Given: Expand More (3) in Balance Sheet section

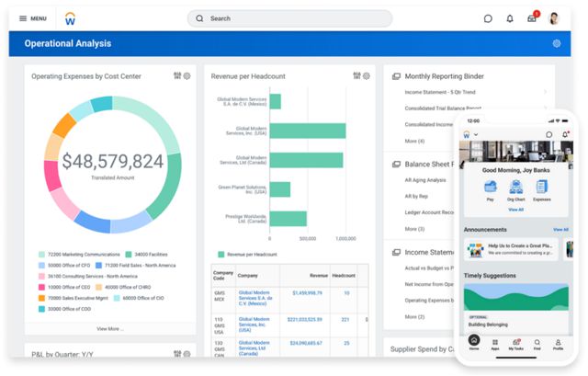Looking at the screenshot, I should pyautogui.click(x=415, y=228).
